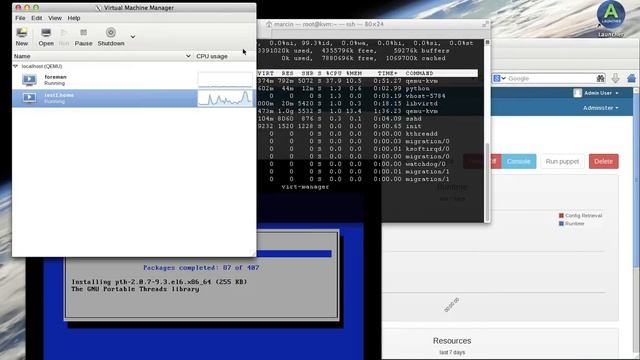Click the top column header row
640x360 pixels.
point(367,73)
